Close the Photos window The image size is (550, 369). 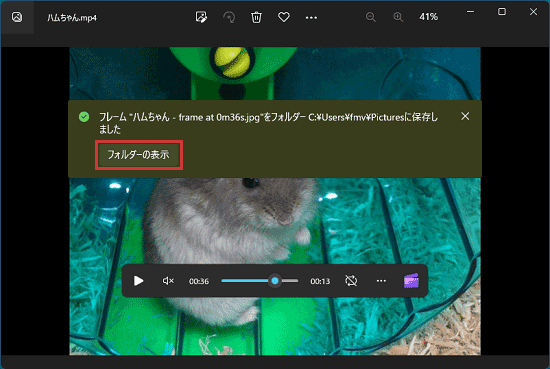pyautogui.click(x=533, y=12)
